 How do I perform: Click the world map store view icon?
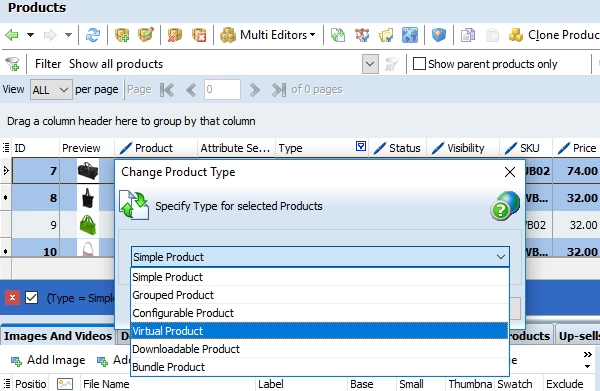[x=410, y=35]
